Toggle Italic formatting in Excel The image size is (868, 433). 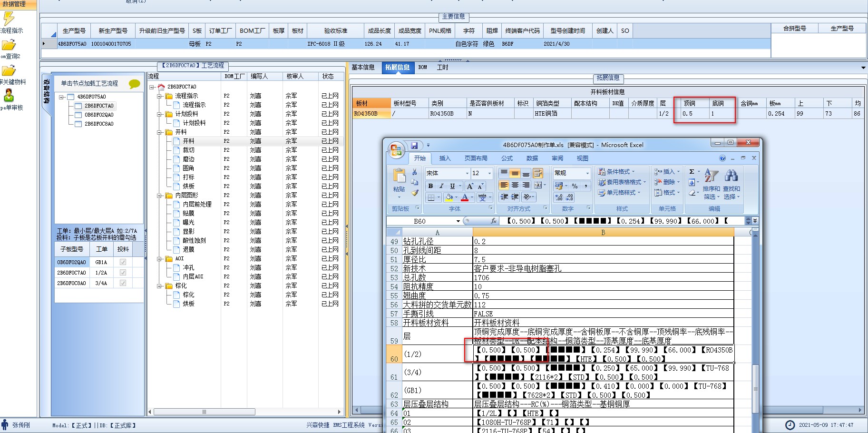coord(441,186)
